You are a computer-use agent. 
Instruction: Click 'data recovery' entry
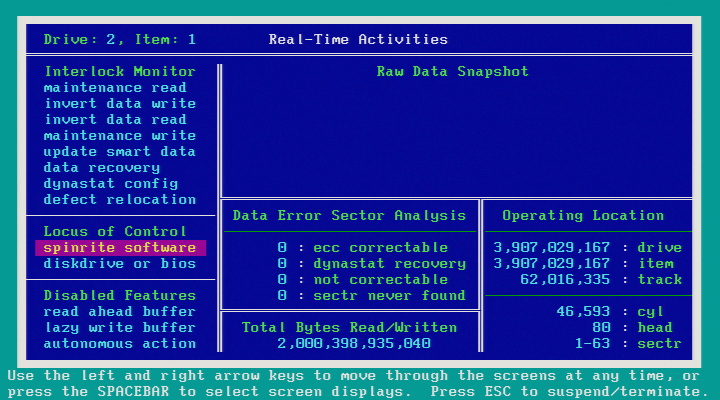click(x=102, y=168)
